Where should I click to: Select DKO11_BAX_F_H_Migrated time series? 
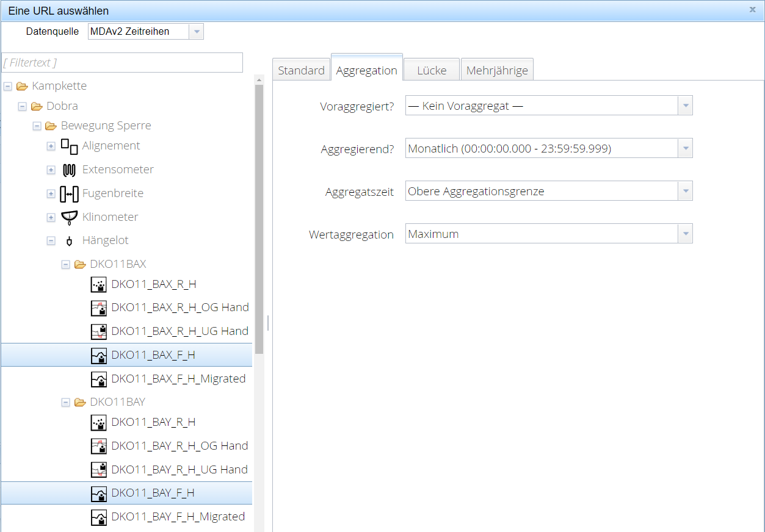pyautogui.click(x=178, y=379)
